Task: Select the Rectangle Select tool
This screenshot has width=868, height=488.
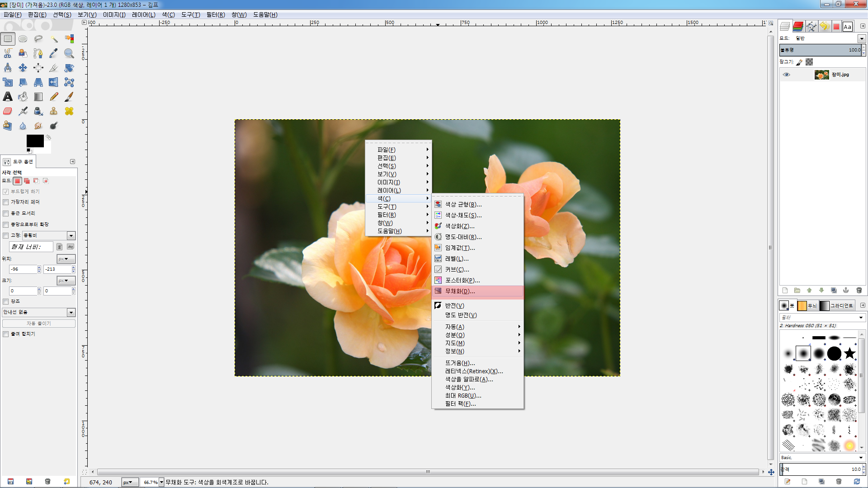Action: 8,39
